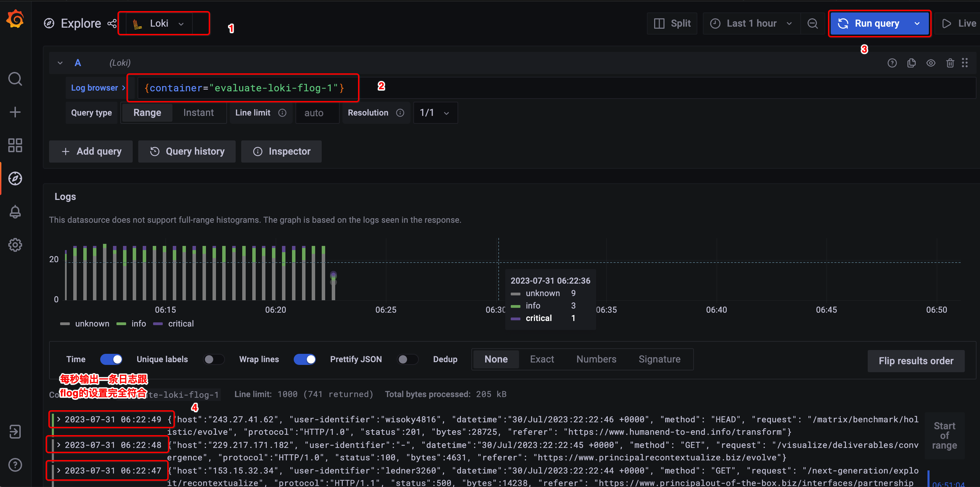Open the sidebar Search icon

pyautogui.click(x=15, y=79)
